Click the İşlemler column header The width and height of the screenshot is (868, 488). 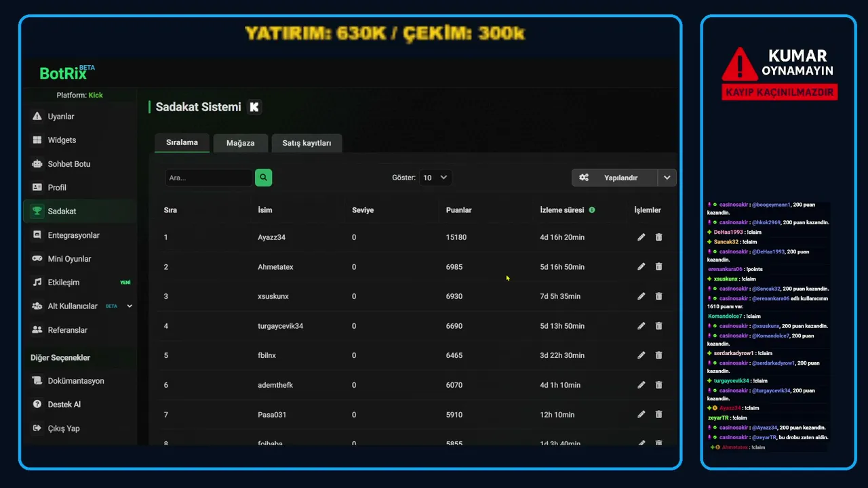tap(648, 210)
